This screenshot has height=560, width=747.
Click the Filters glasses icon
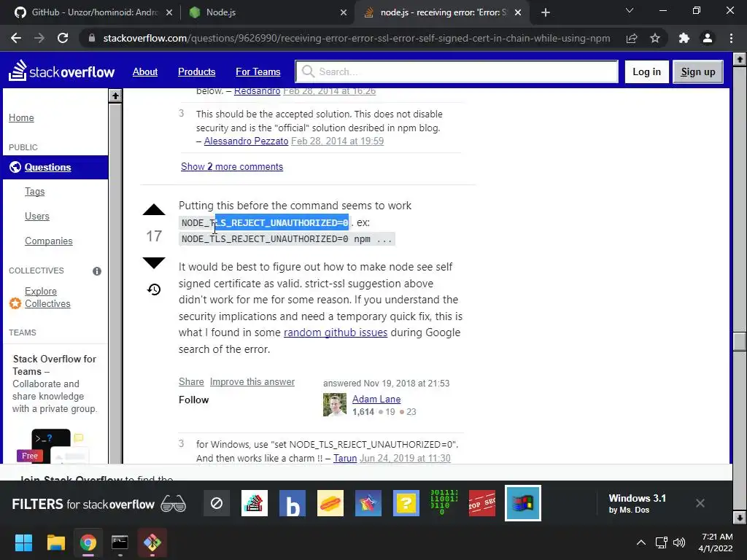[x=173, y=504]
